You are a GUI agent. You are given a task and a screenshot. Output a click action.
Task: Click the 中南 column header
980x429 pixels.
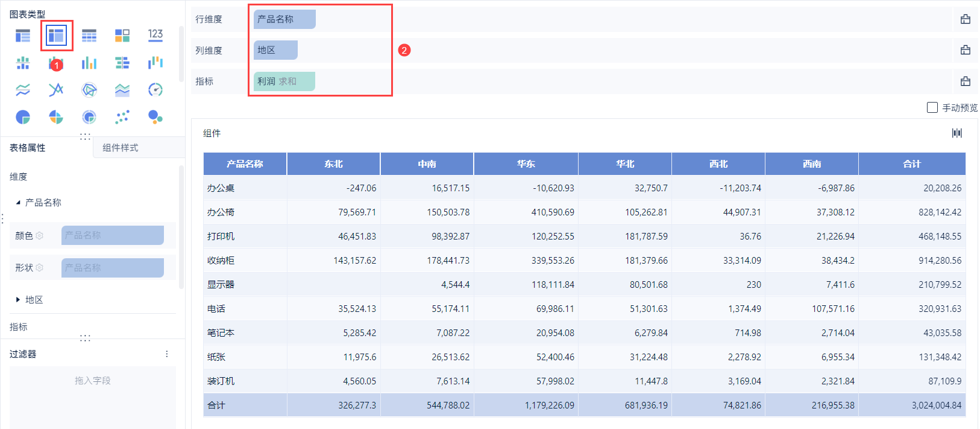click(427, 164)
